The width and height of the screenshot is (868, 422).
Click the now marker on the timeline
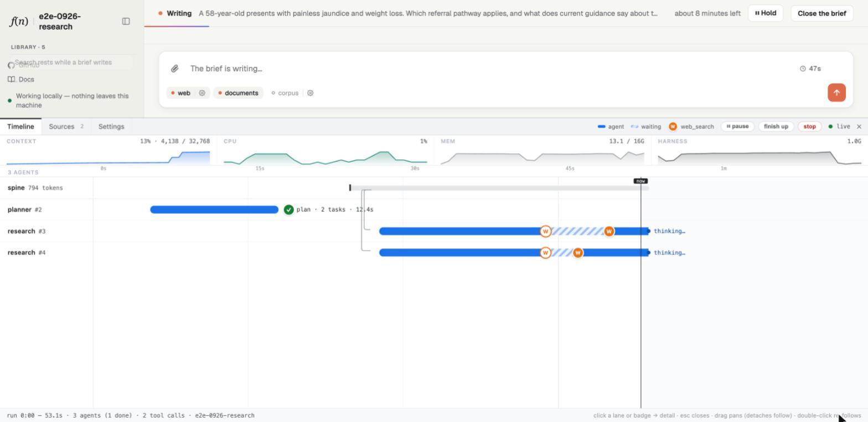(x=640, y=181)
